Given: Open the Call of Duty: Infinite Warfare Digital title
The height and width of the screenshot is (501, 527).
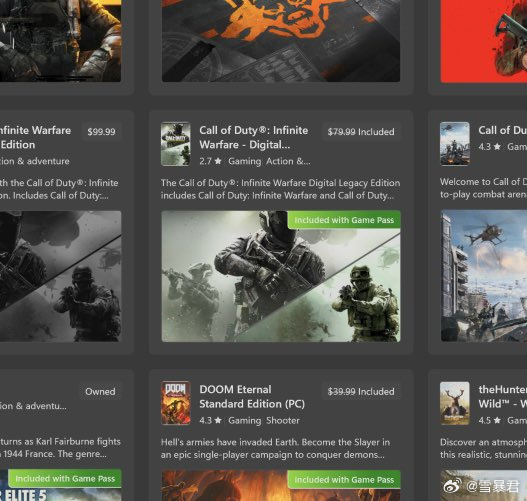Looking at the screenshot, I should click(254, 137).
